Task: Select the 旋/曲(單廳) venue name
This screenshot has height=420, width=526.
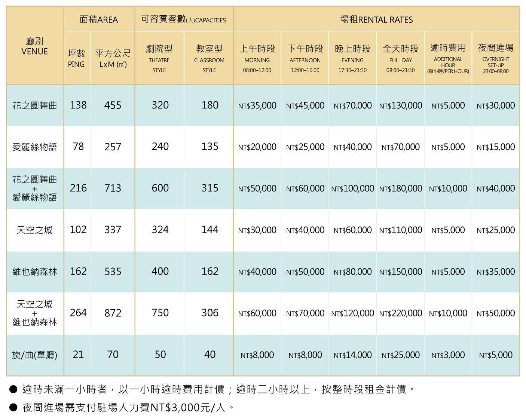Action: [x=34, y=355]
